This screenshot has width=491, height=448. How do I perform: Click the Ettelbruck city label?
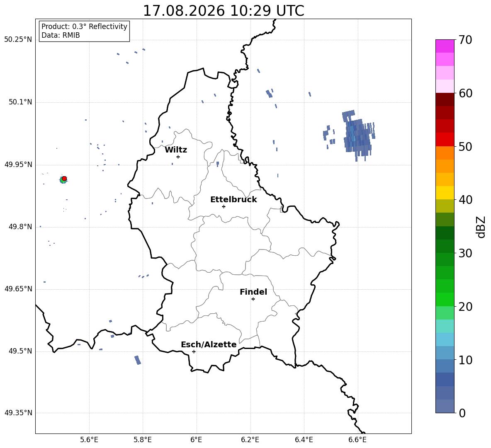tap(233, 200)
